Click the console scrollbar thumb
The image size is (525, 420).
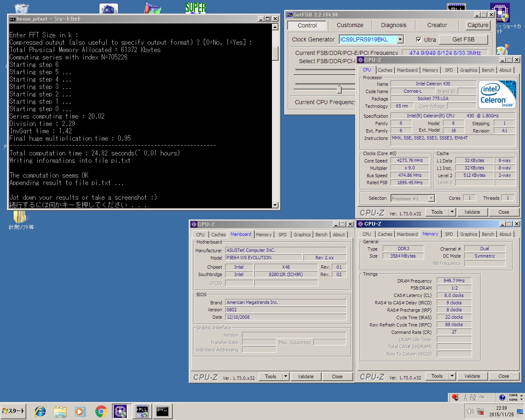[x=275, y=53]
